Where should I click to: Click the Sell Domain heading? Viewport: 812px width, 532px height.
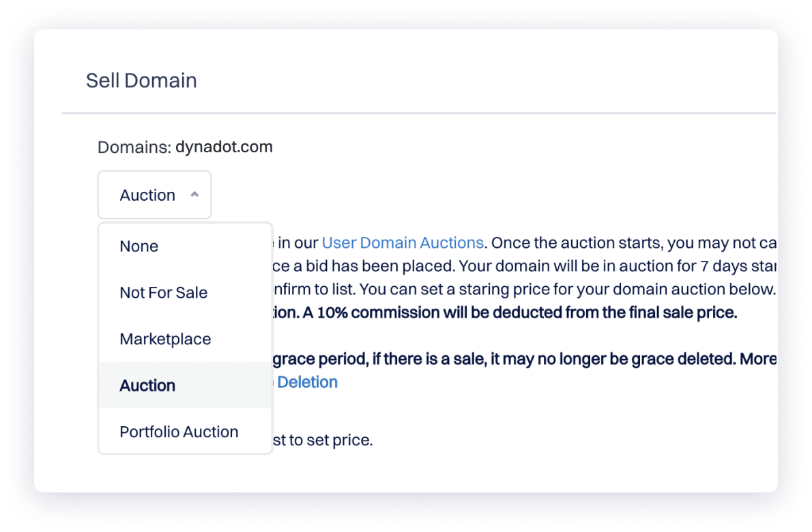point(141,80)
